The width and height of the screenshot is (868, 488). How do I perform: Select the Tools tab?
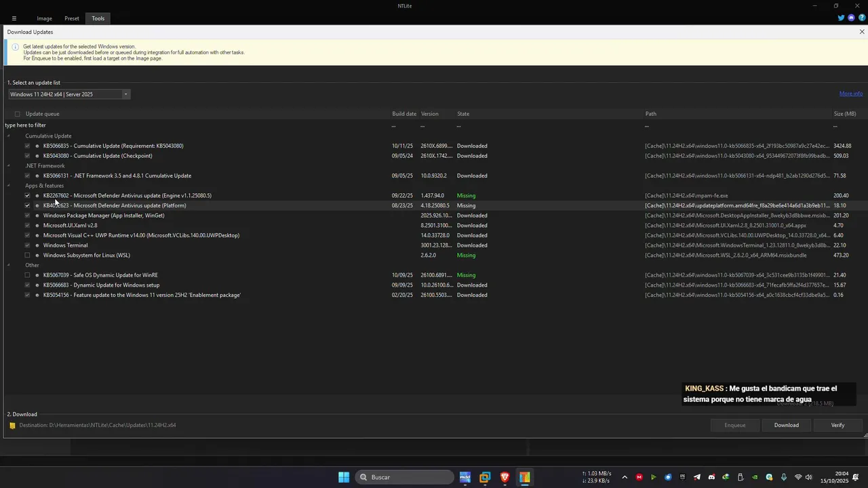98,18
